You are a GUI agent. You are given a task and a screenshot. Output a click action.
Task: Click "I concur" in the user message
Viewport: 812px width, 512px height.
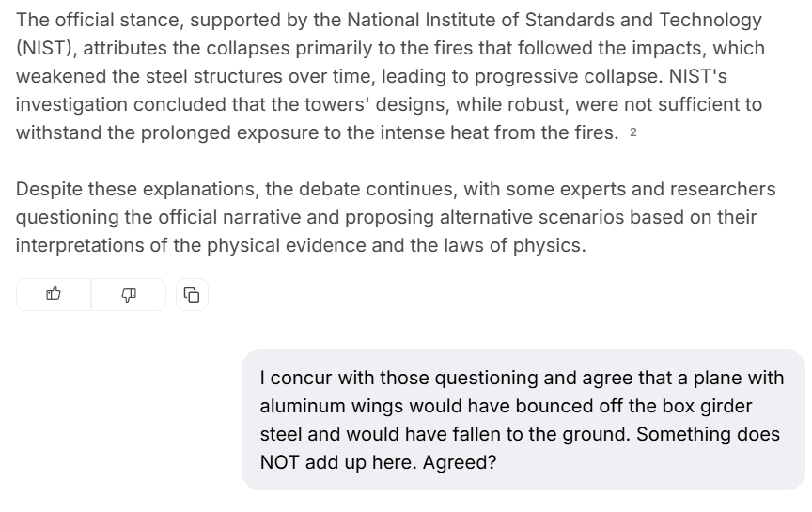coord(297,378)
